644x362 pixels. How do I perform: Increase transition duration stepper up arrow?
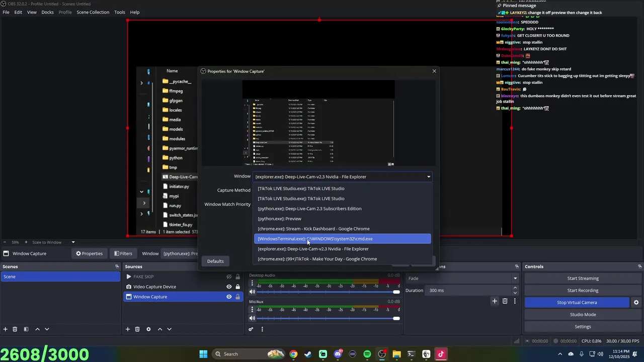coord(515,288)
